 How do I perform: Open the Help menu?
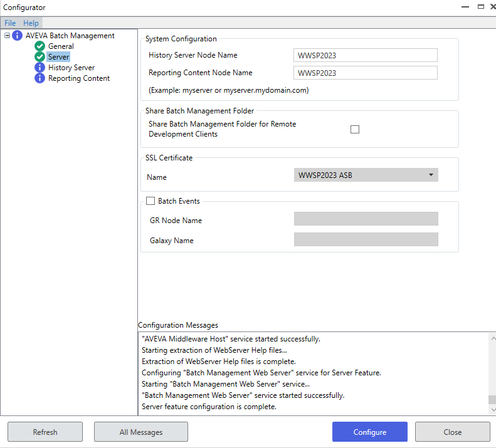31,23
